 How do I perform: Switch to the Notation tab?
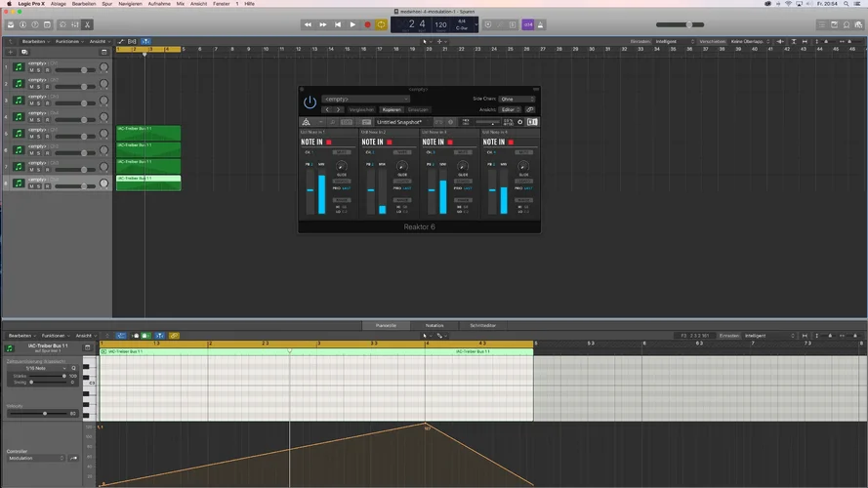point(434,325)
